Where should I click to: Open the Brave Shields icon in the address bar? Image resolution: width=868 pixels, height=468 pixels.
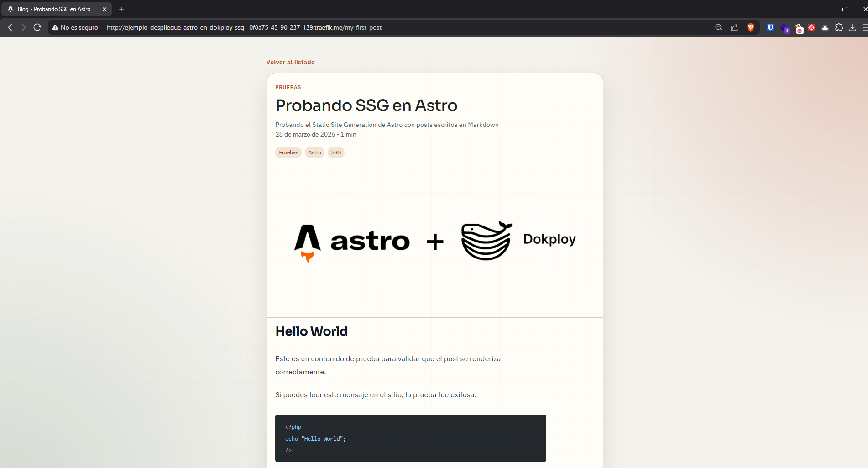click(x=751, y=27)
